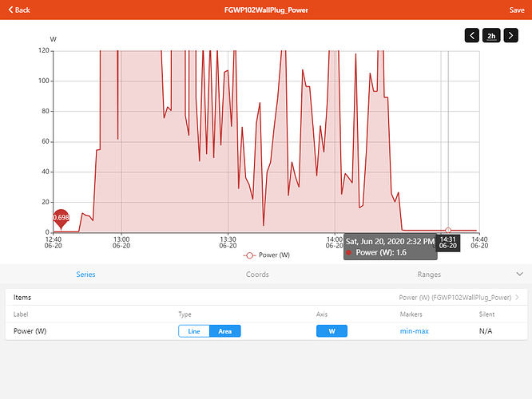Open the Items list row
This screenshot has width=532, height=399.
pyautogui.click(x=266, y=298)
